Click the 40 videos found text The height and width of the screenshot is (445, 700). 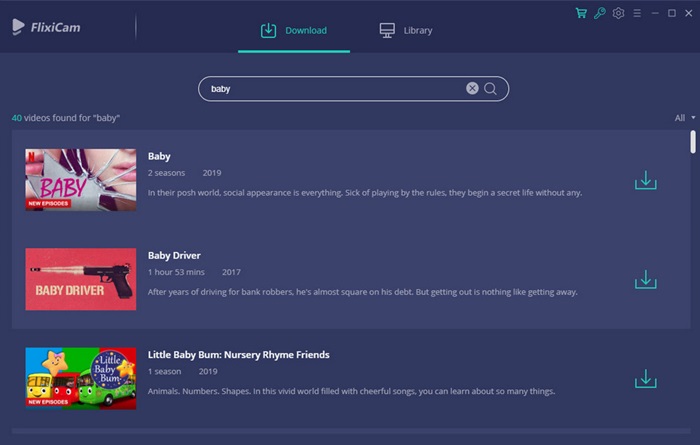(x=66, y=118)
